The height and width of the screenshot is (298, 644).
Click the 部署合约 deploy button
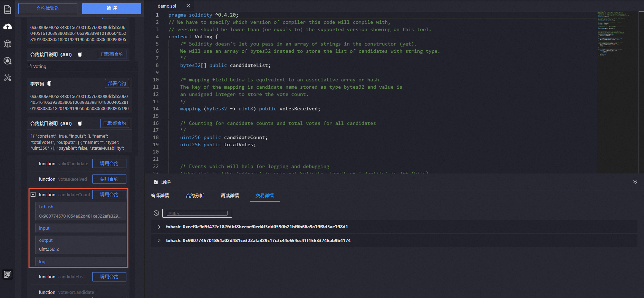[x=117, y=83]
